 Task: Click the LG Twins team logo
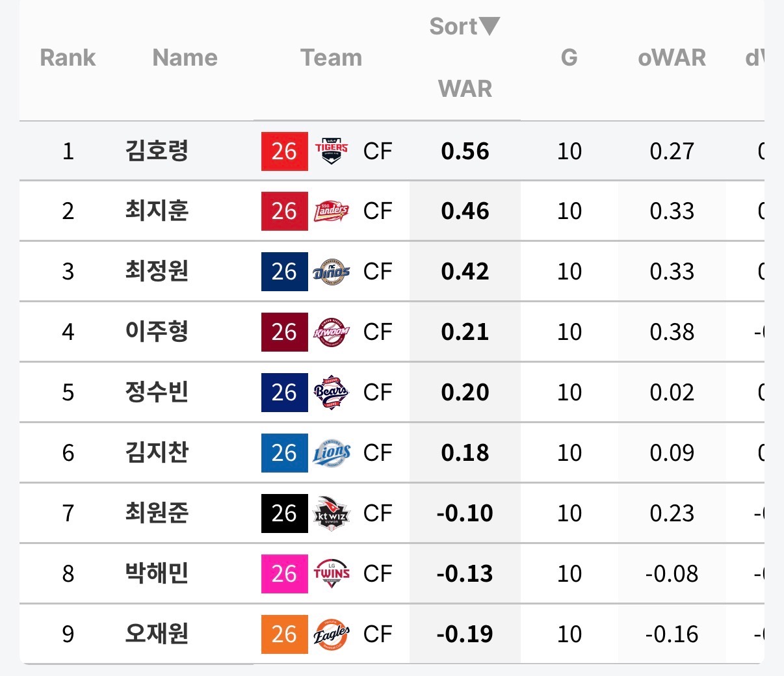pyautogui.click(x=332, y=574)
